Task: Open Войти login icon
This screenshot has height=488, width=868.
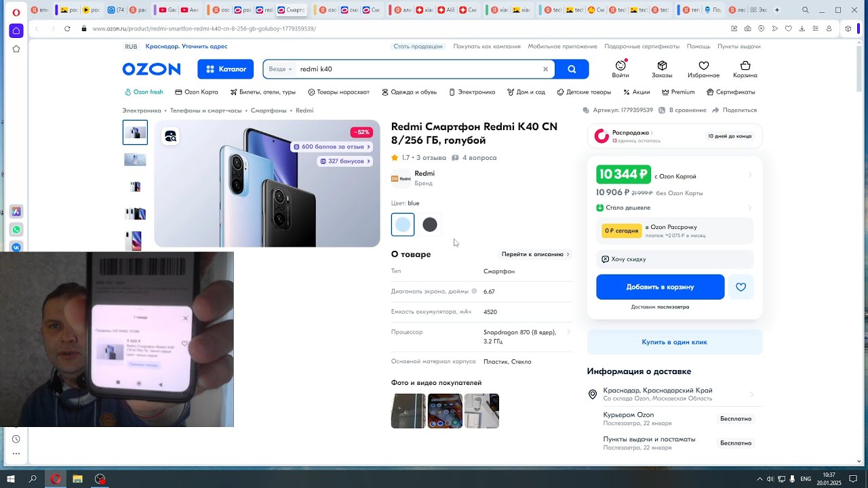Action: click(620, 69)
